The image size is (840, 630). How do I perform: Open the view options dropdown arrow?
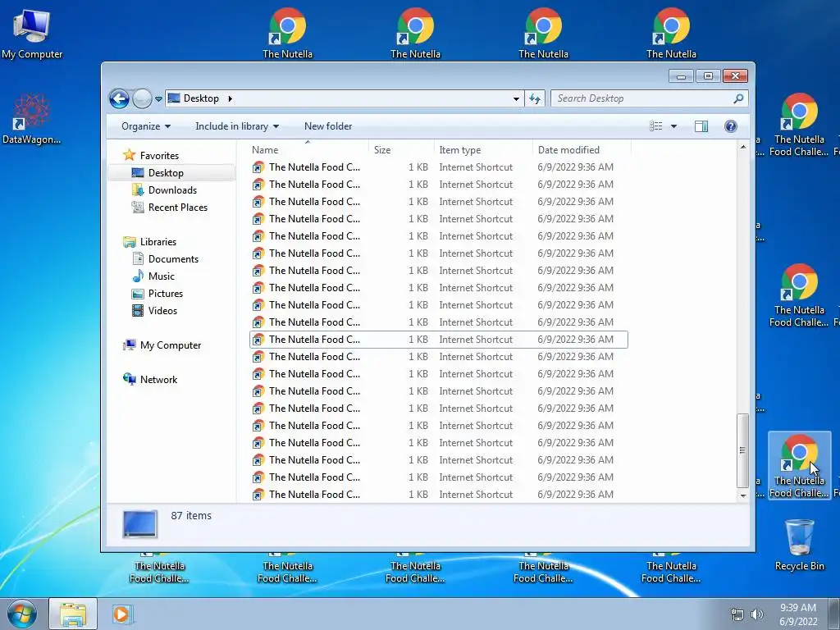[673, 126]
